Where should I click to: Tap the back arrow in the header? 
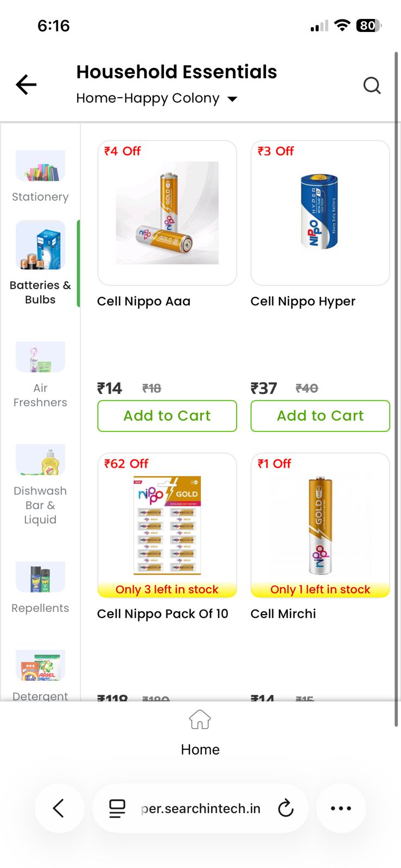[26, 85]
